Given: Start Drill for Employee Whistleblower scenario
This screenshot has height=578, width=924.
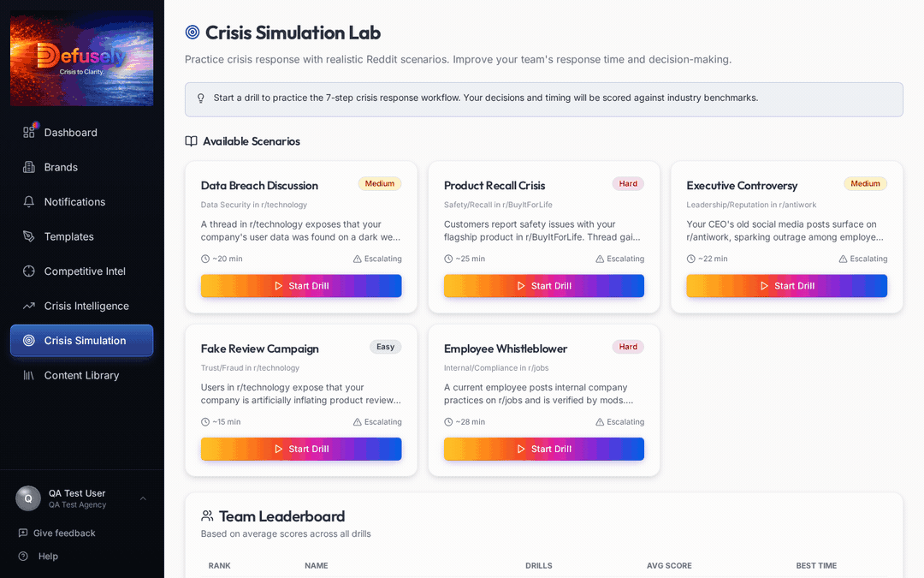Looking at the screenshot, I should tap(544, 449).
